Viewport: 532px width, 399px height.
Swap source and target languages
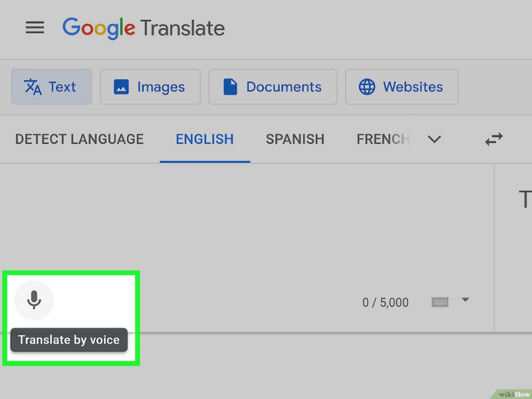click(x=493, y=139)
